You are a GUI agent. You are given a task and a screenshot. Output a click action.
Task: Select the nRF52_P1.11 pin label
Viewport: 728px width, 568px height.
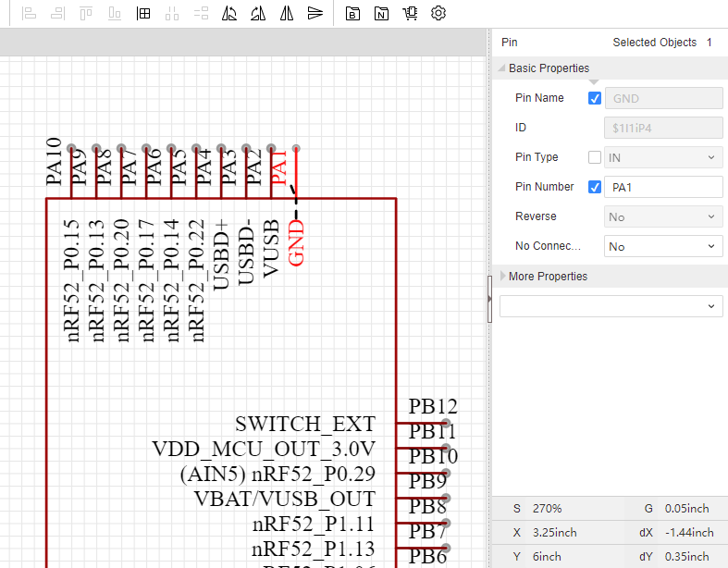[314, 525]
